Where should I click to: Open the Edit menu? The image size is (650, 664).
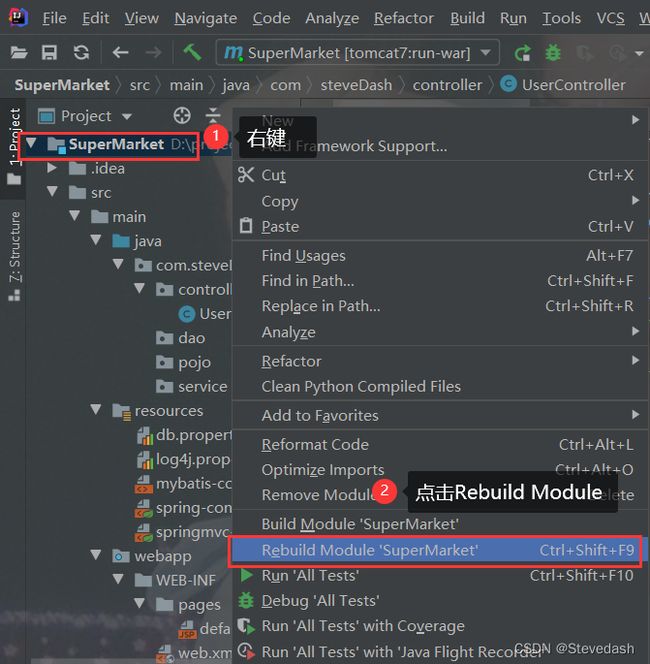click(95, 18)
